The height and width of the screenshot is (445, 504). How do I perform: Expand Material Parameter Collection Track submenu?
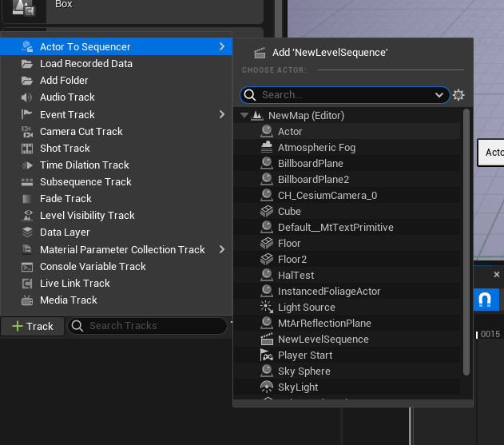[222, 250]
